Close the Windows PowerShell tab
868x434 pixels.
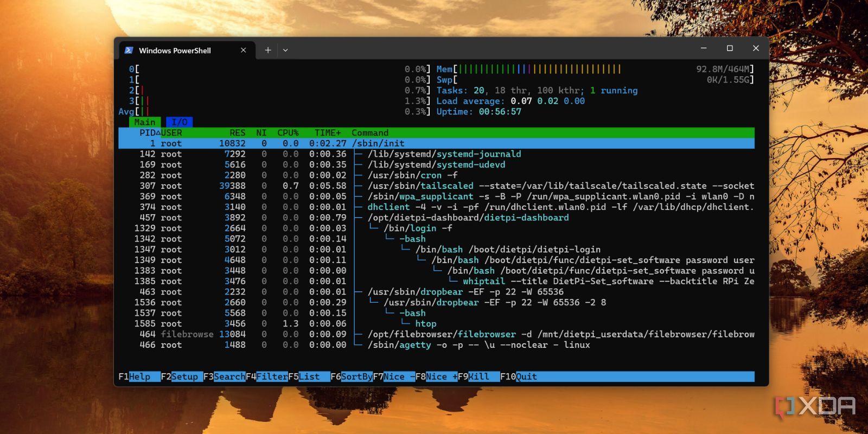[243, 50]
